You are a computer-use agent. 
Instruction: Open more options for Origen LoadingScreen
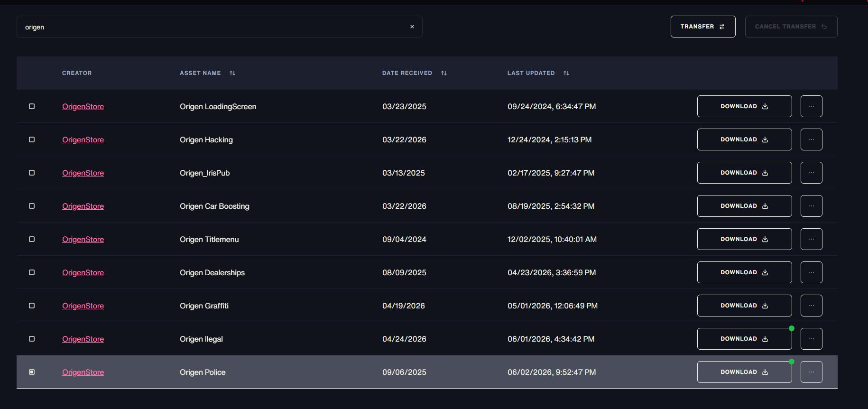coord(812,106)
